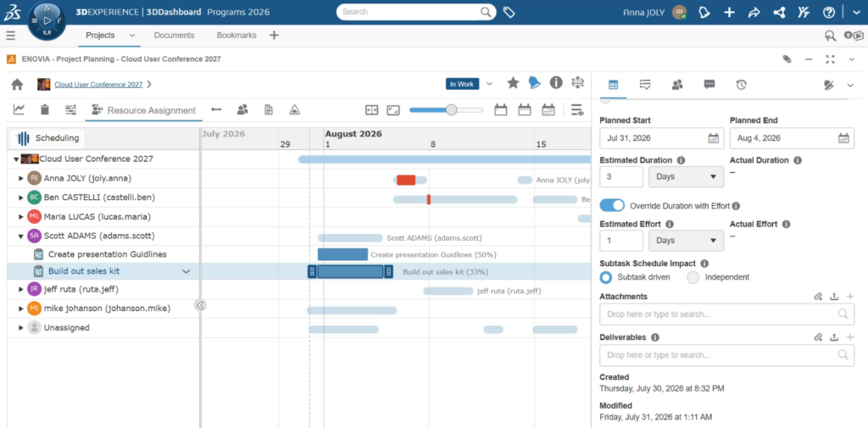Switch to the Documents tab
The width and height of the screenshot is (868, 428).
(175, 35)
